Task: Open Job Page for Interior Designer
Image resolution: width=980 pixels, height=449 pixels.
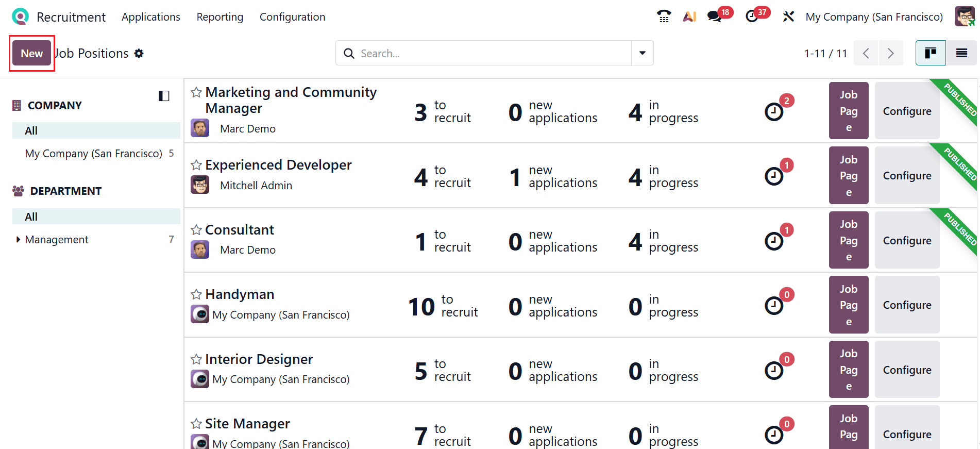Action: (x=849, y=370)
